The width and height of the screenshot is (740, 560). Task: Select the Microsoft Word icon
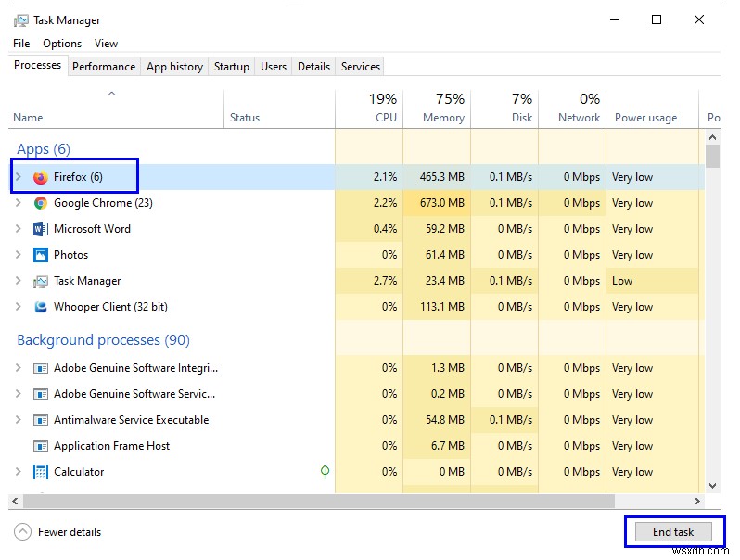click(41, 229)
